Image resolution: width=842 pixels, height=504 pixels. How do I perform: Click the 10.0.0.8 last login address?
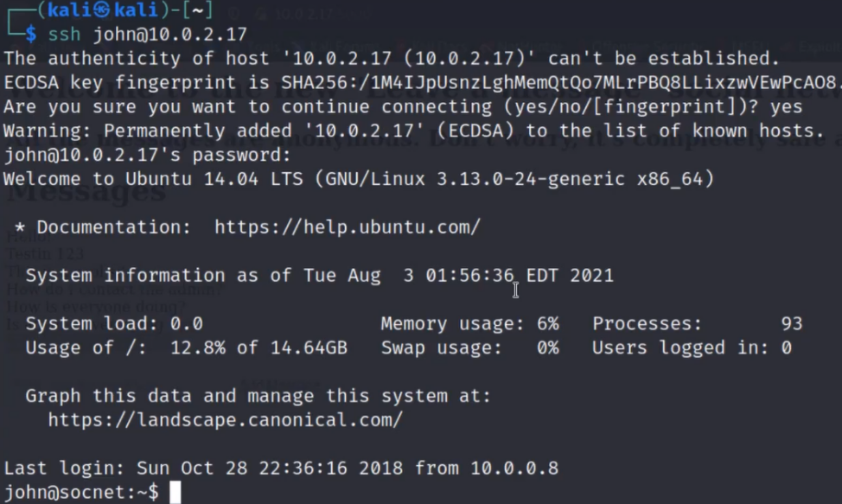(x=514, y=469)
